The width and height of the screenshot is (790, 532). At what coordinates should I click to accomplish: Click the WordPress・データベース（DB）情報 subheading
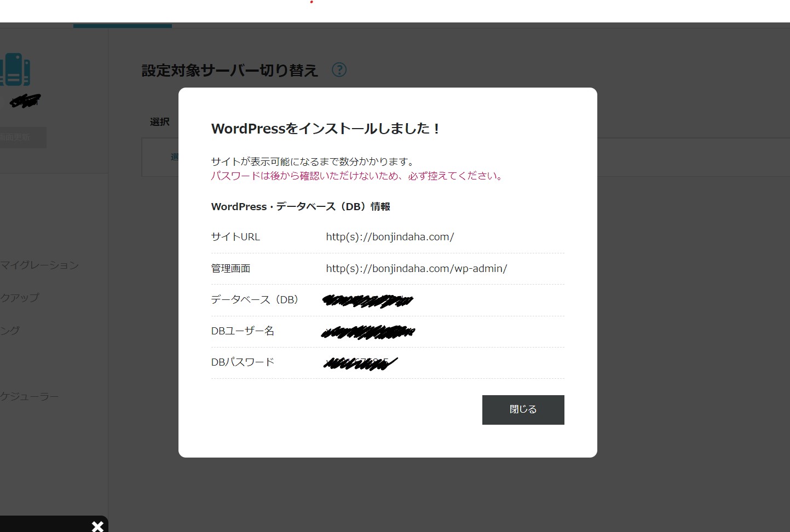[x=301, y=206]
